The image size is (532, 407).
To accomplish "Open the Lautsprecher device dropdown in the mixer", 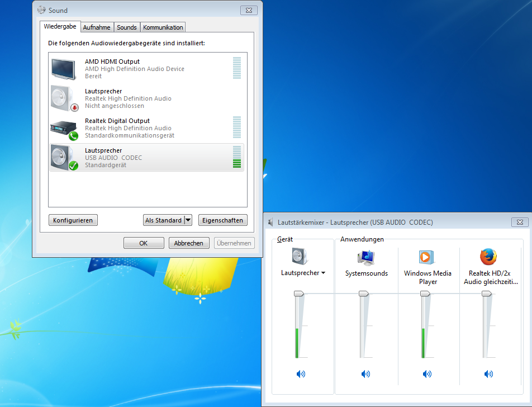I will click(x=323, y=273).
